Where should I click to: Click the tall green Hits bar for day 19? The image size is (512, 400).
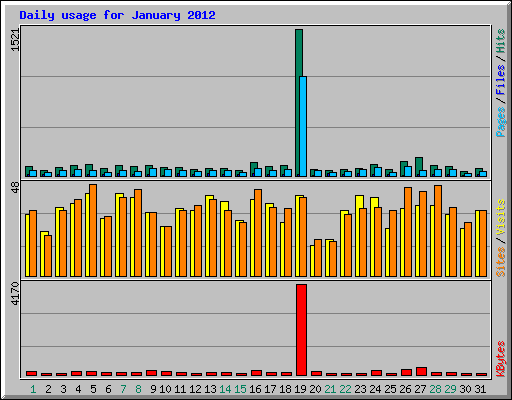pos(298,103)
